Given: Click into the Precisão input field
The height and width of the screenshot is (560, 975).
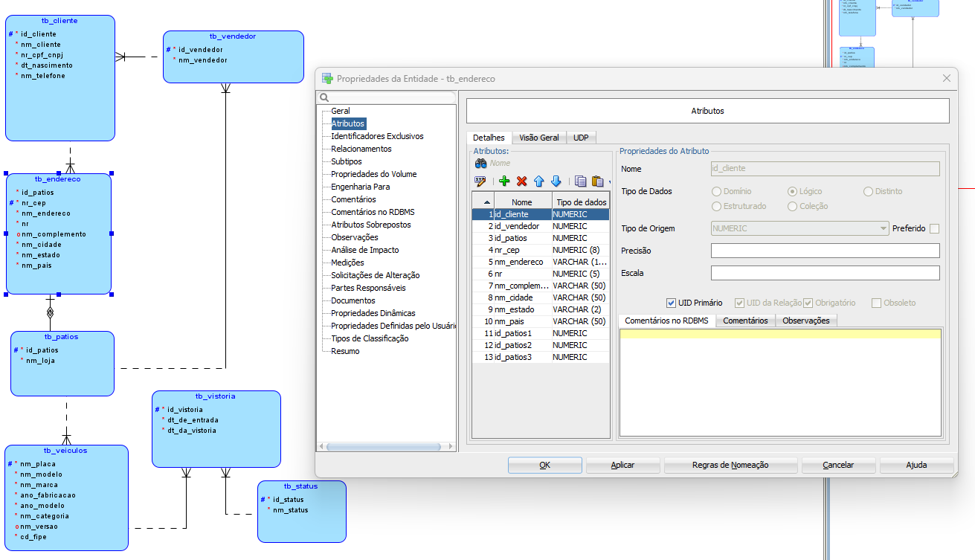Looking at the screenshot, I should pos(825,251).
